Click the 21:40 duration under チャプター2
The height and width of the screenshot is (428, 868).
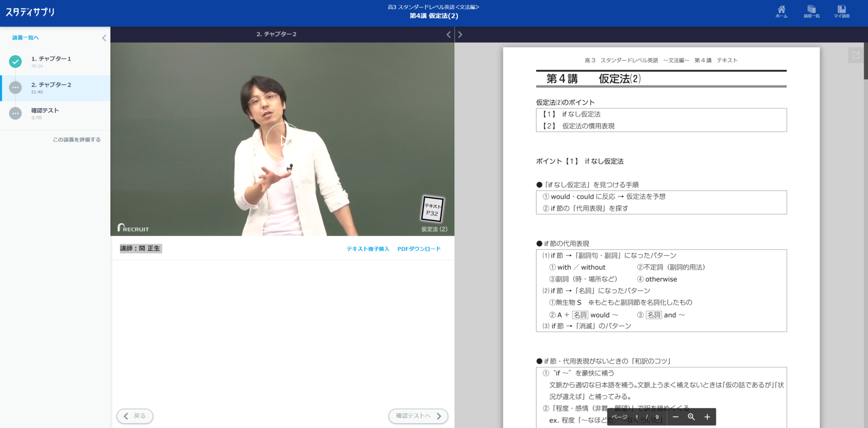tap(37, 92)
